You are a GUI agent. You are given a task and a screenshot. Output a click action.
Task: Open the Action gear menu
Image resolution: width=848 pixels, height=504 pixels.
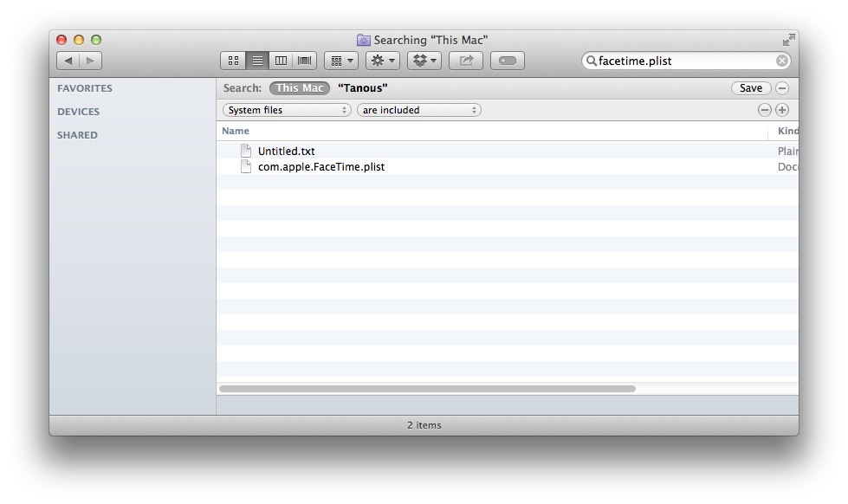pyautogui.click(x=383, y=61)
